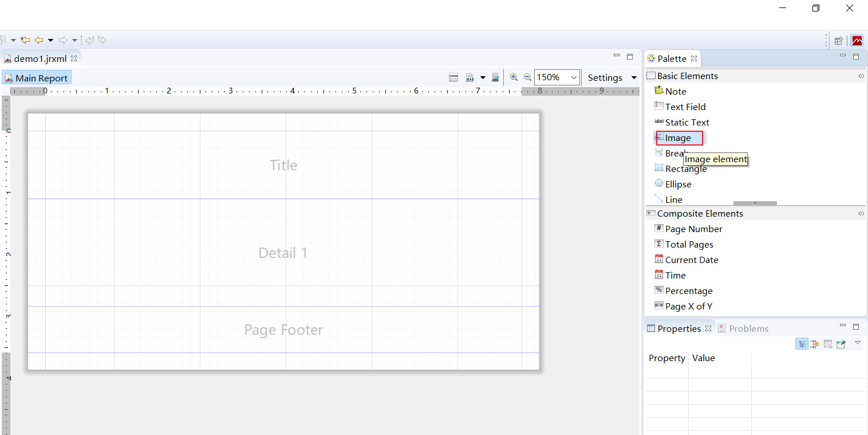Open the forward navigation history dropdown
This screenshot has height=435, width=868.
[x=74, y=40]
